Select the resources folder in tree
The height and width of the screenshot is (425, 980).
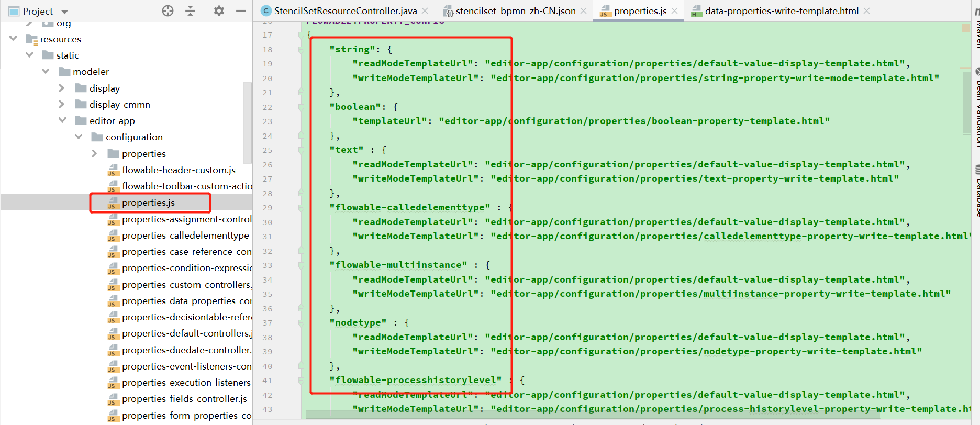60,39
